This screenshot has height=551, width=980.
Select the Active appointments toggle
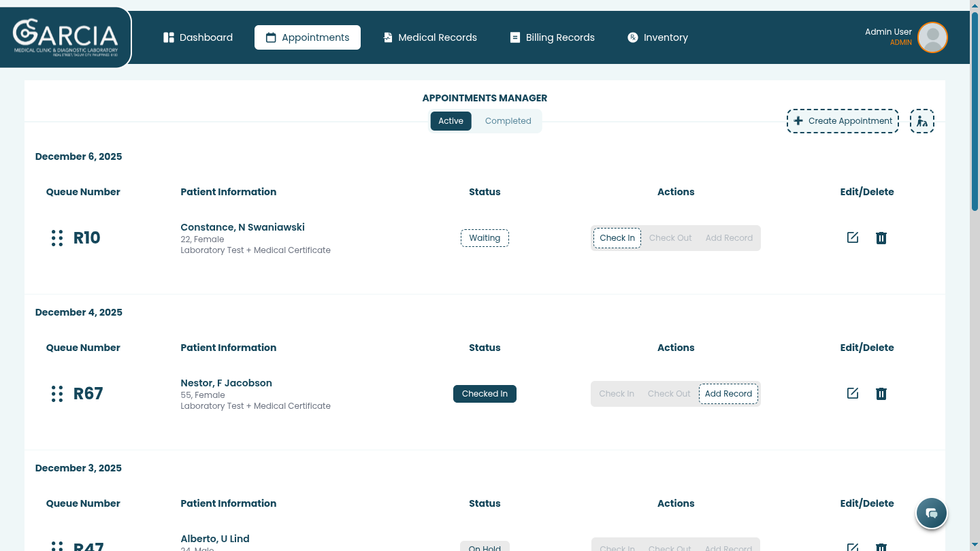point(451,121)
